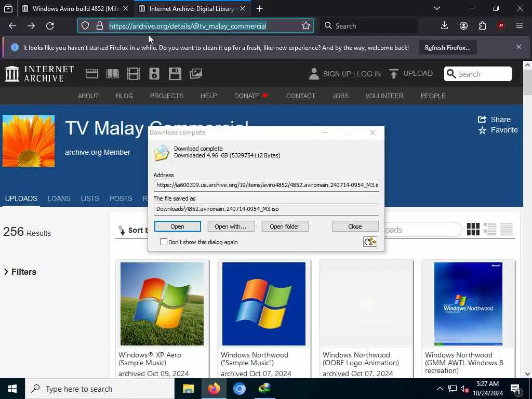Reload the page with the refresh icon
The height and width of the screenshot is (399, 532).
(50, 26)
